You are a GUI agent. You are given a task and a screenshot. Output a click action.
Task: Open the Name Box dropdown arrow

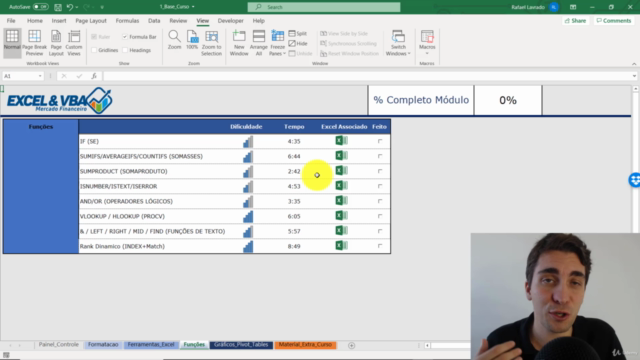(x=40, y=76)
